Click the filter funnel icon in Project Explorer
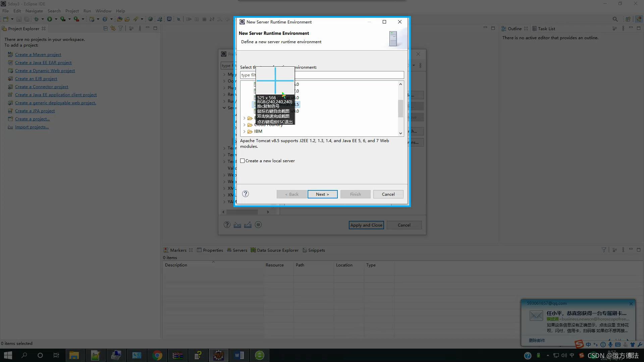Screen dimensions: 644x362 tap(120, 28)
